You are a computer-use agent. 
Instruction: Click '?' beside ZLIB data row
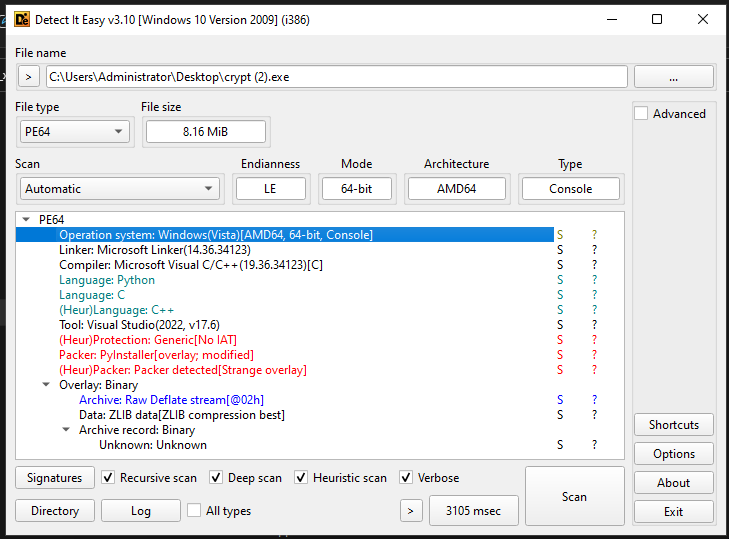pos(594,415)
